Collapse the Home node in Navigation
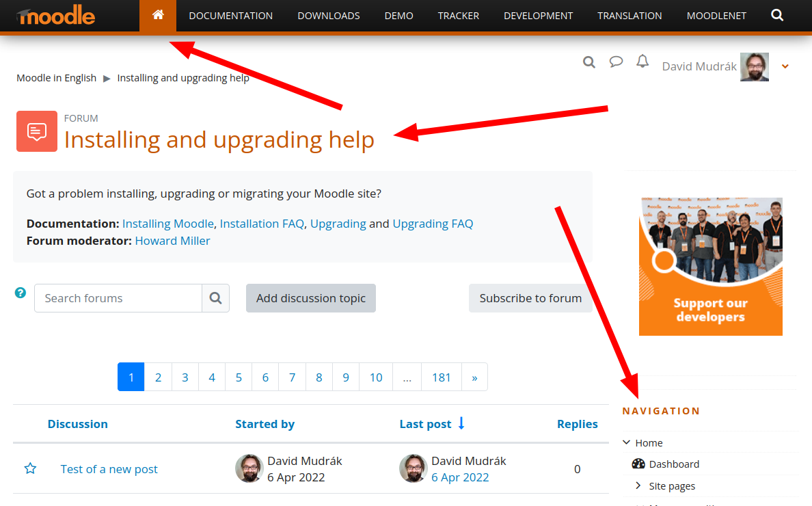812x506 pixels. click(627, 442)
